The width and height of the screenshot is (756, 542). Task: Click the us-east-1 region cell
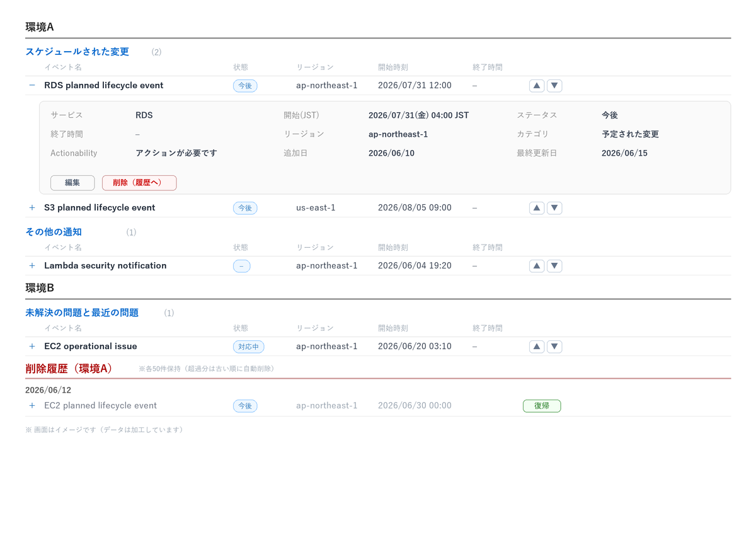pos(316,207)
